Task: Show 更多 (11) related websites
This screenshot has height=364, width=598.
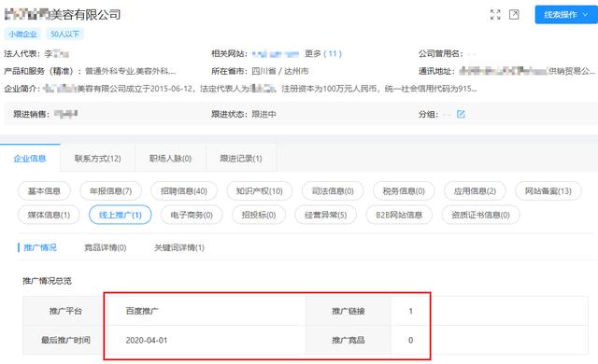Action: point(323,54)
